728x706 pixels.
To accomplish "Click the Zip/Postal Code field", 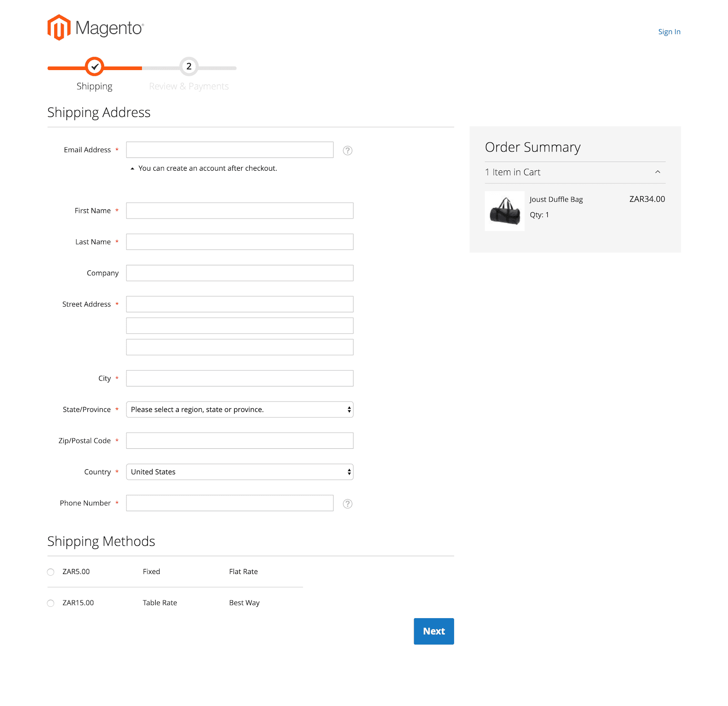I will click(x=240, y=440).
